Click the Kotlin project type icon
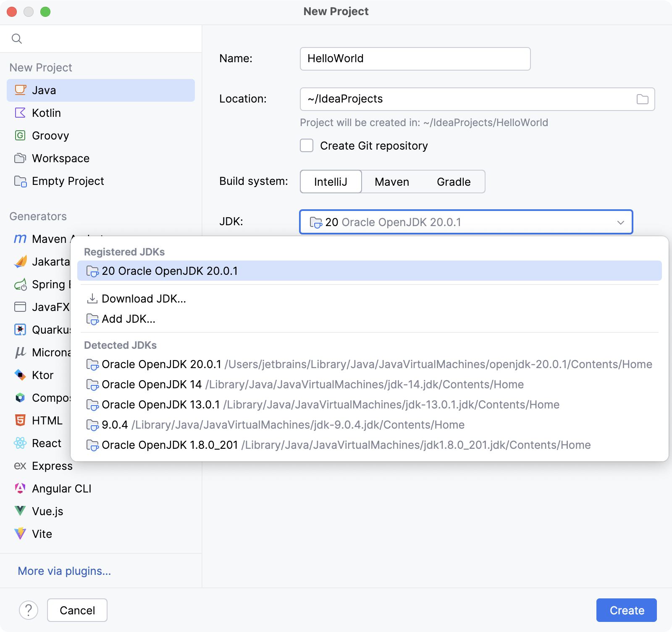 20,113
